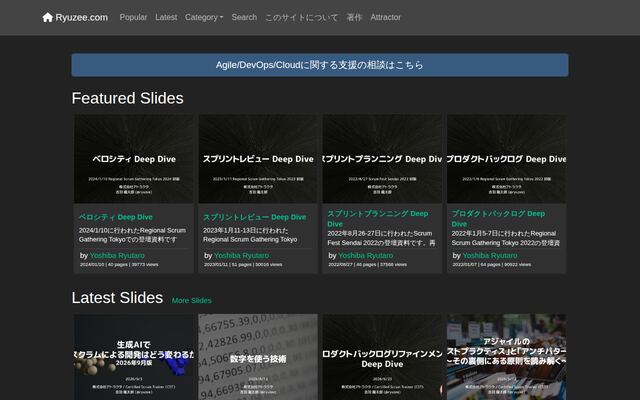640x400 pixels.
Task: Open the ベロシティ Deep Dive slide thumbnail
Action: tap(134, 158)
